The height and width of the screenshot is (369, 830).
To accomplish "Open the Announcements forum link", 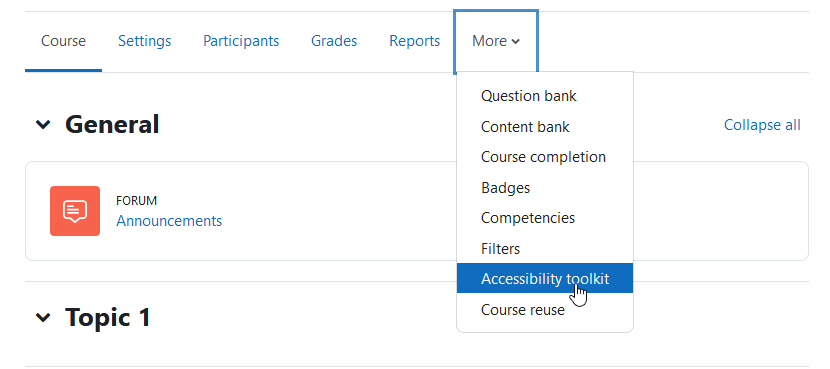I will pos(169,221).
